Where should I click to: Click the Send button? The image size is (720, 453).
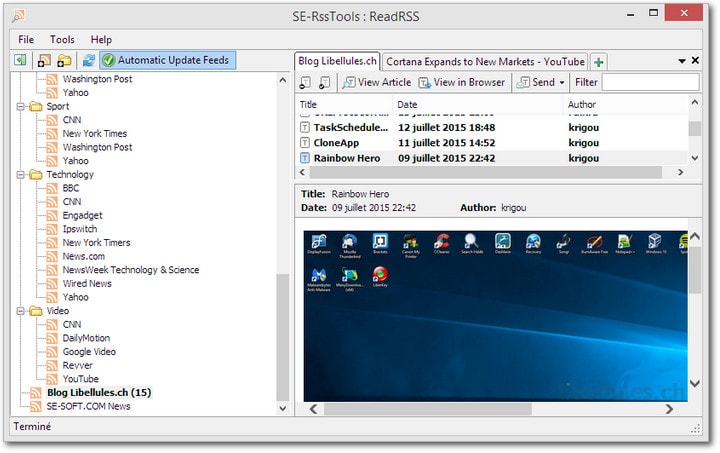pos(536,83)
